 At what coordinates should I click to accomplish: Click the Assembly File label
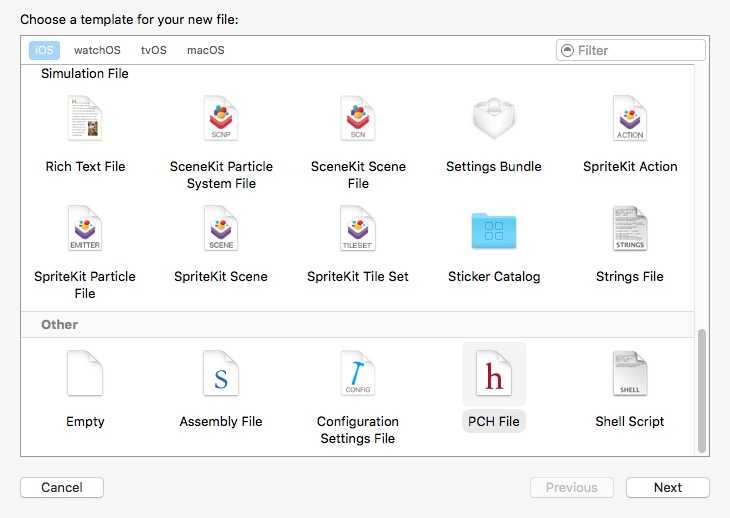click(x=221, y=422)
